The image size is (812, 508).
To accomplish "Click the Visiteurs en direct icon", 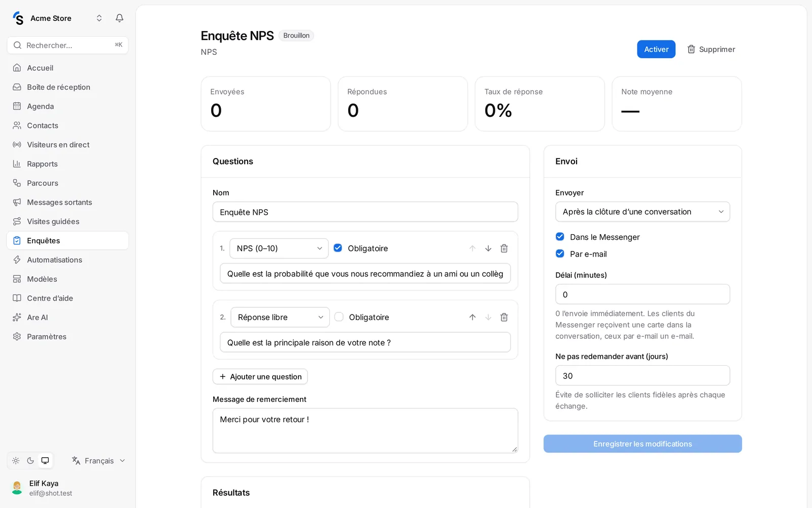I will [17, 145].
